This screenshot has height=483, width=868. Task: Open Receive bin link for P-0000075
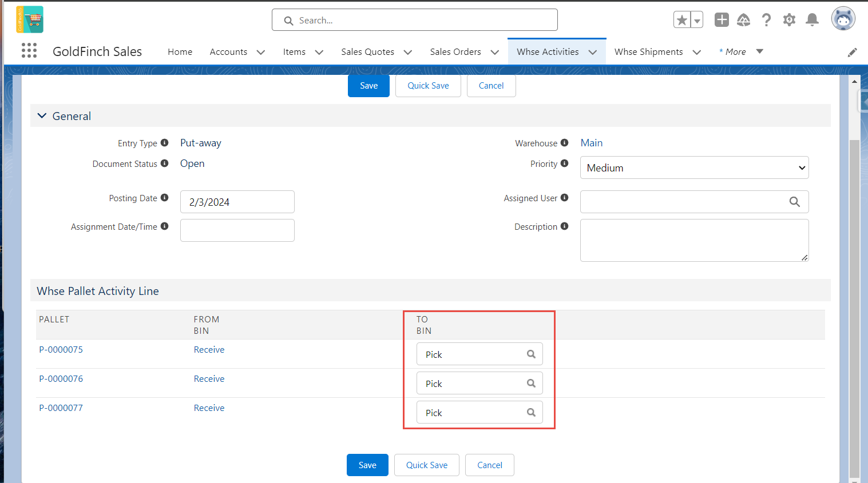coord(209,349)
